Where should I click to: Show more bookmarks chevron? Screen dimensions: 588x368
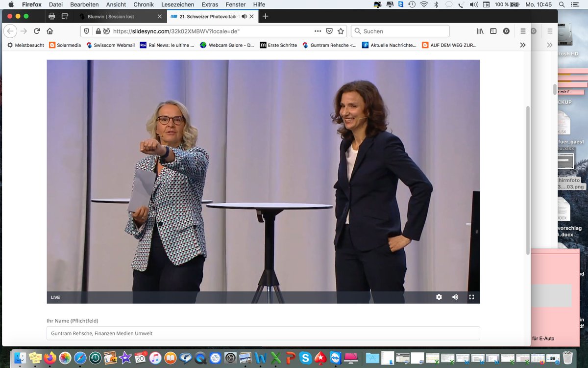point(523,45)
